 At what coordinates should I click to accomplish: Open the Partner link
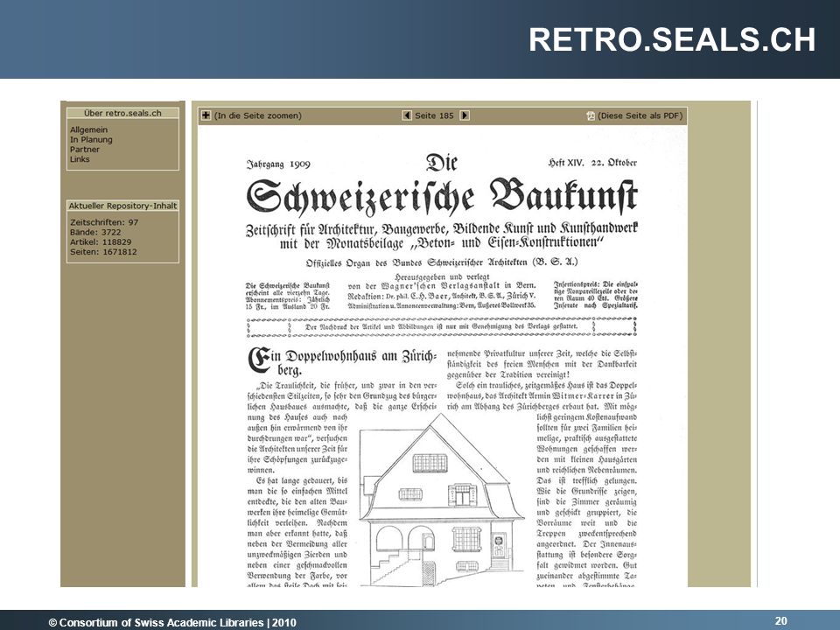pyautogui.click(x=85, y=149)
